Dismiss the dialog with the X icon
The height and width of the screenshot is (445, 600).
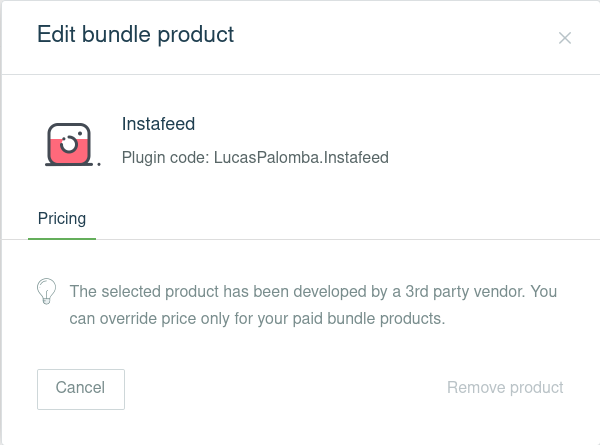coord(565,38)
